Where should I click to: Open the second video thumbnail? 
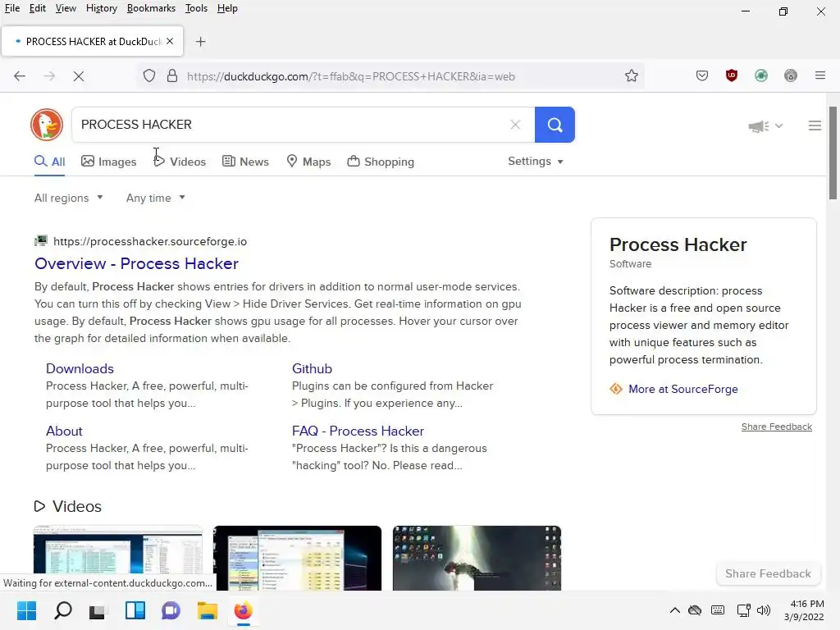tap(297, 558)
